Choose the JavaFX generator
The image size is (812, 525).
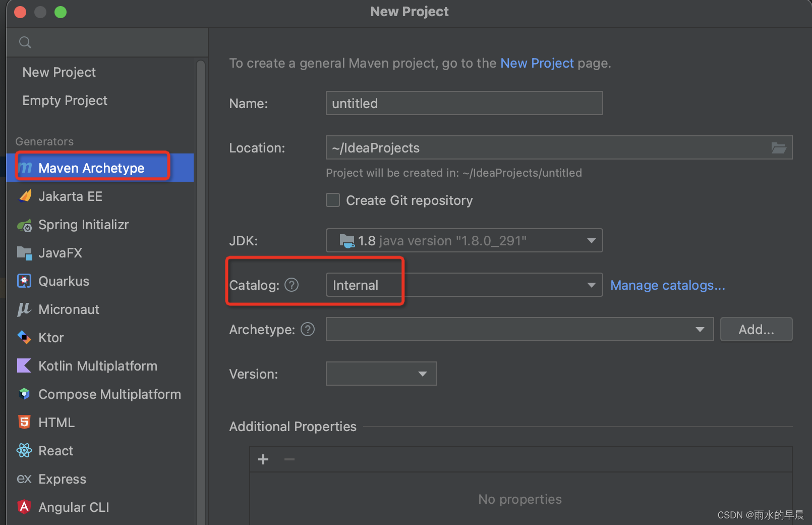pos(60,253)
